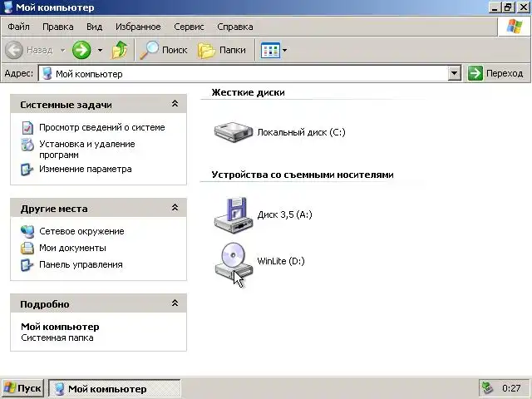Restore down the window

click(x=508, y=7)
